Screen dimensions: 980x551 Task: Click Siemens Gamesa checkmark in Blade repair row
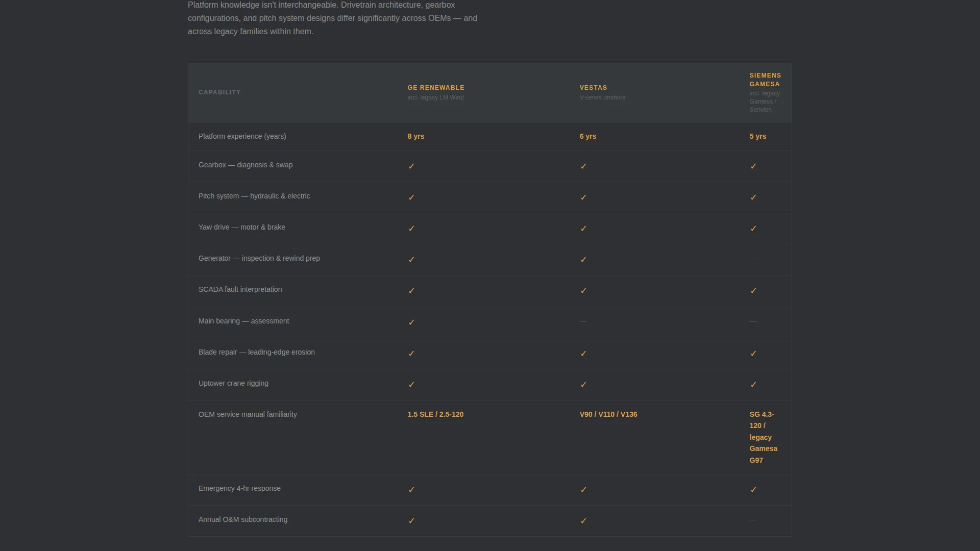[x=753, y=354]
